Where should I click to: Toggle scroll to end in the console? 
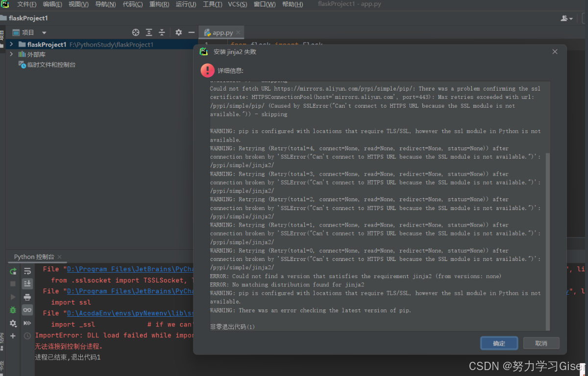pyautogui.click(x=27, y=284)
